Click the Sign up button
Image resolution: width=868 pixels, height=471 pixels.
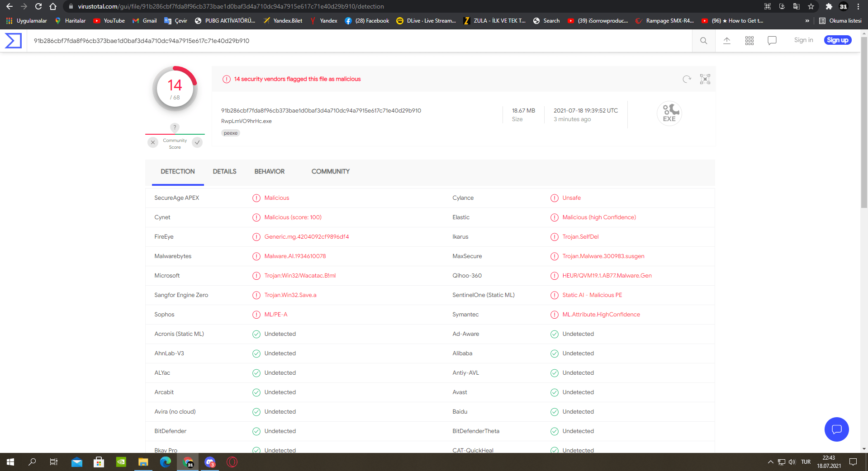tap(838, 40)
